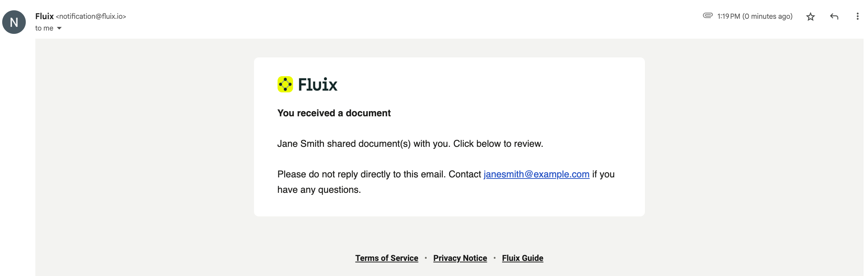The height and width of the screenshot is (276, 868).
Task: Open the janesmith@example.com email link
Action: coord(536,174)
